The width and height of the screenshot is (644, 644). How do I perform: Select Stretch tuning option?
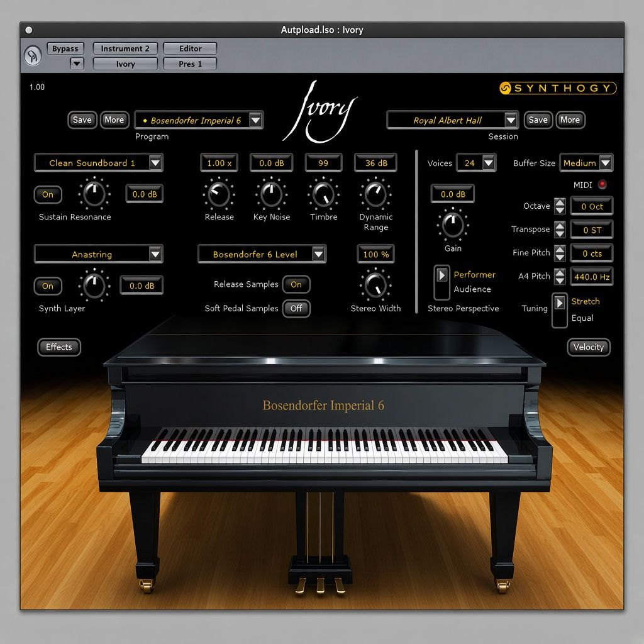click(x=586, y=301)
